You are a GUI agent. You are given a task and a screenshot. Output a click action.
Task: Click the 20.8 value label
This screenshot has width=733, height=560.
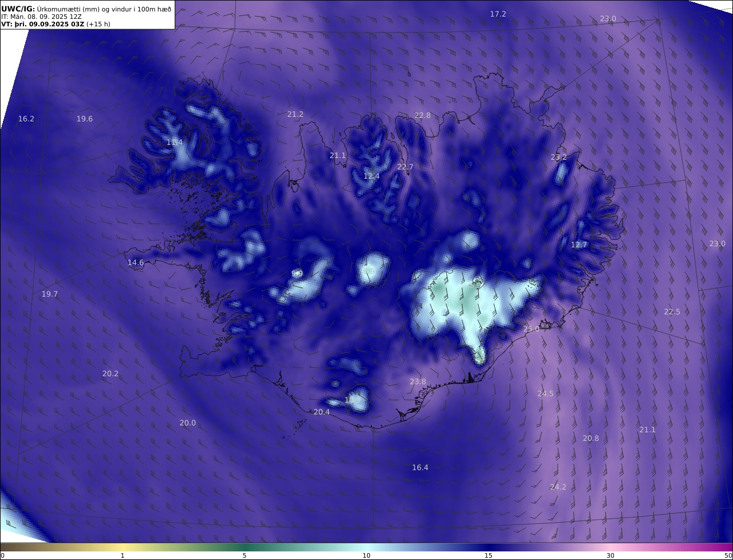[591, 438]
